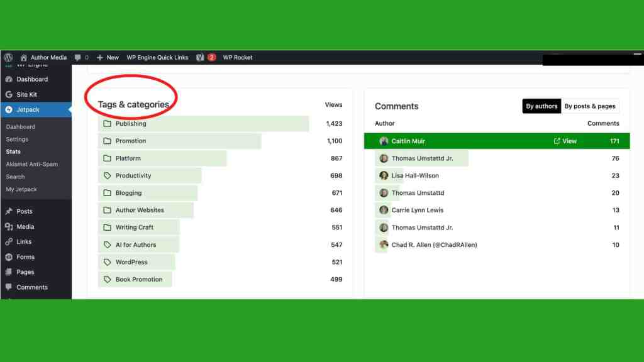Click the Links chain icon
644x362 pixels.
[9, 242]
